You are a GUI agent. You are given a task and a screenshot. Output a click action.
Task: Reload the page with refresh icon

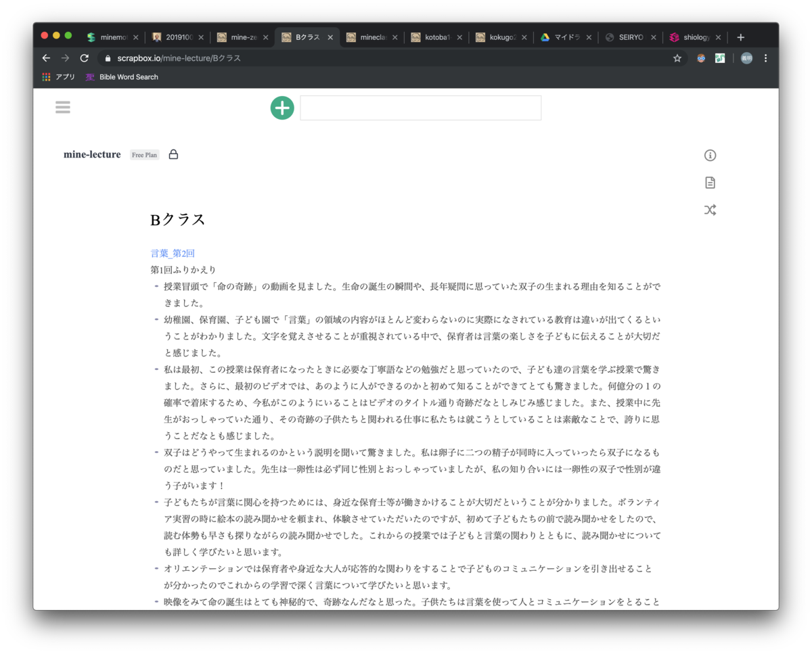pos(84,58)
